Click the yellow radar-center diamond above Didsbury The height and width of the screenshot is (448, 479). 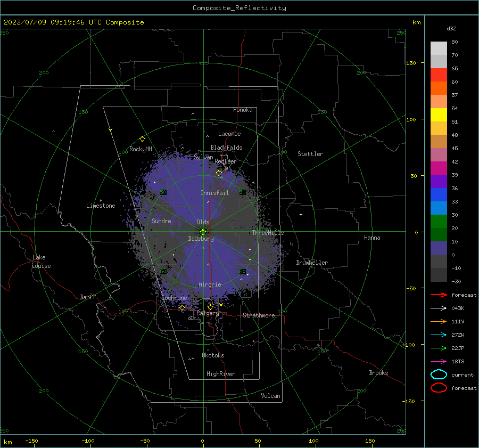click(203, 232)
